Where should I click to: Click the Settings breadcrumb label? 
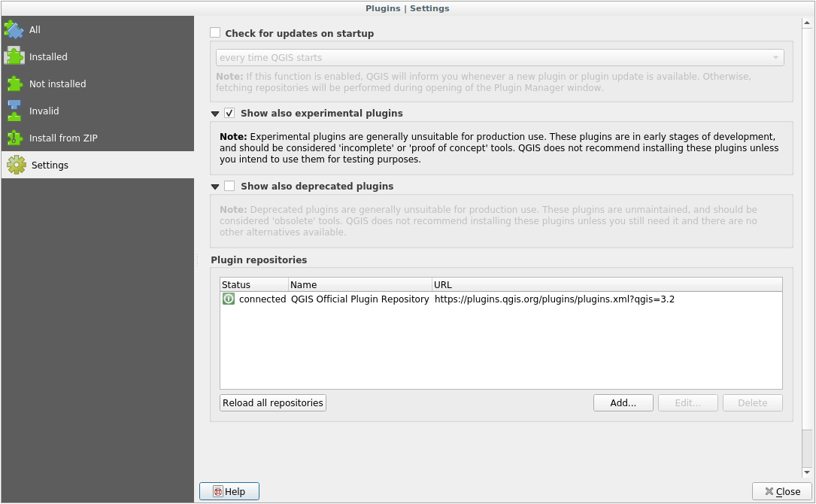(x=429, y=8)
